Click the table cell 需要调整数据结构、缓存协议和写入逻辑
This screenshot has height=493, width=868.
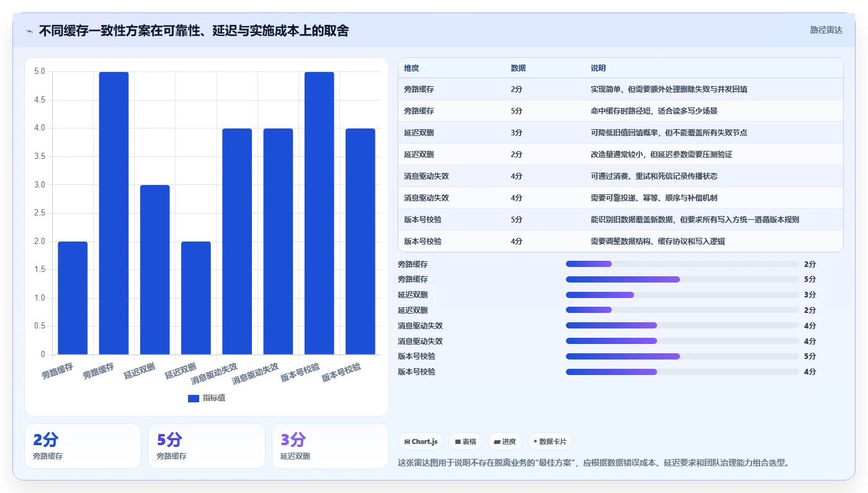point(658,242)
